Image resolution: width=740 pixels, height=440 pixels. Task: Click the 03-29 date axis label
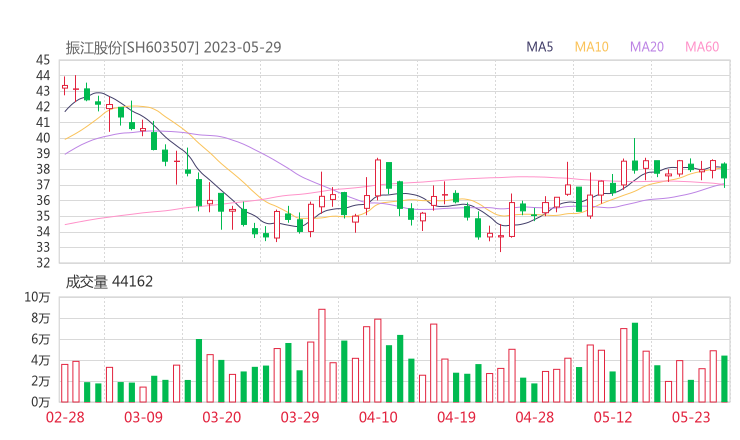(300, 417)
